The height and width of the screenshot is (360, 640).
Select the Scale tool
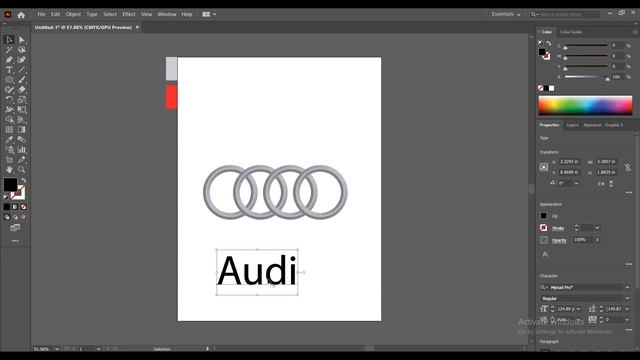tap(22, 100)
